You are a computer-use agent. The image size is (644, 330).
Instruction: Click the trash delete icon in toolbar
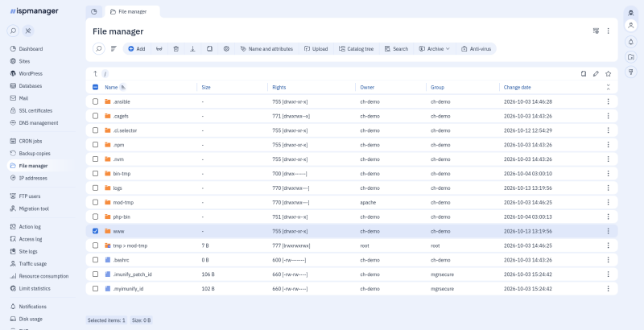click(175, 49)
